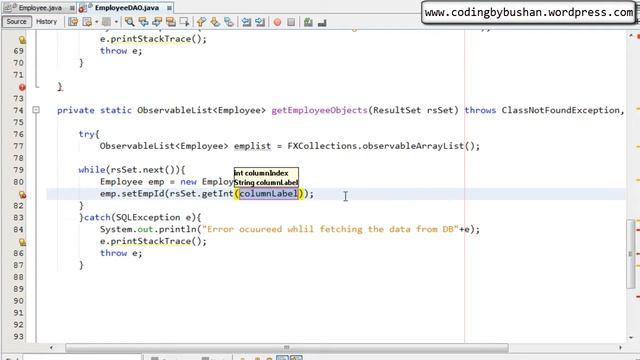Click 'rsSet.next()' in the while condition
The width and height of the screenshot is (640, 360).
[x=143, y=170]
